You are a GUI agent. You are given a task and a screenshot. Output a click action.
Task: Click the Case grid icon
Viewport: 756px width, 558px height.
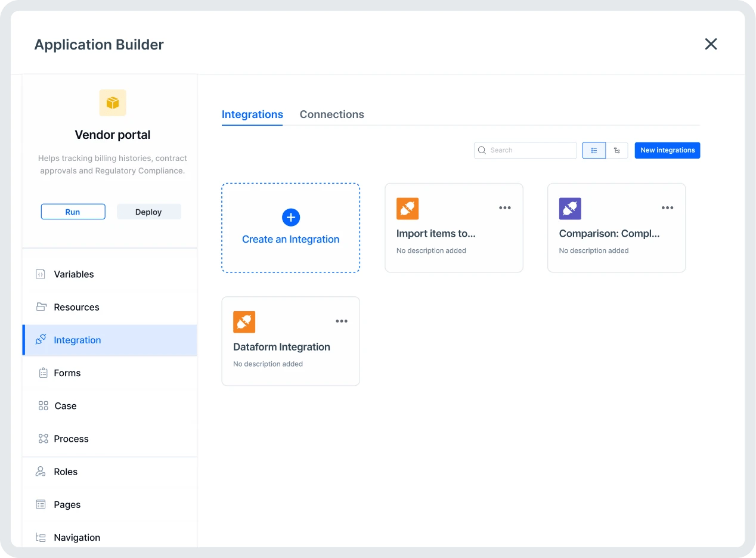point(43,406)
